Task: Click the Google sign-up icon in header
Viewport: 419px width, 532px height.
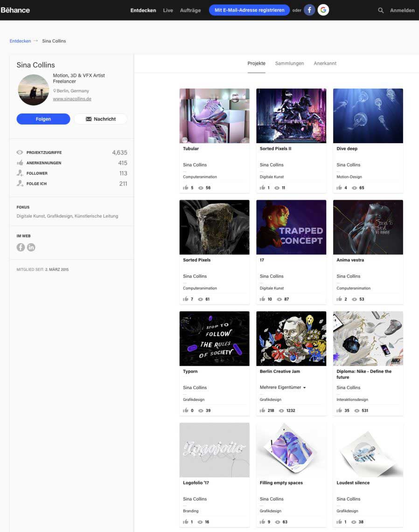Action: [323, 10]
